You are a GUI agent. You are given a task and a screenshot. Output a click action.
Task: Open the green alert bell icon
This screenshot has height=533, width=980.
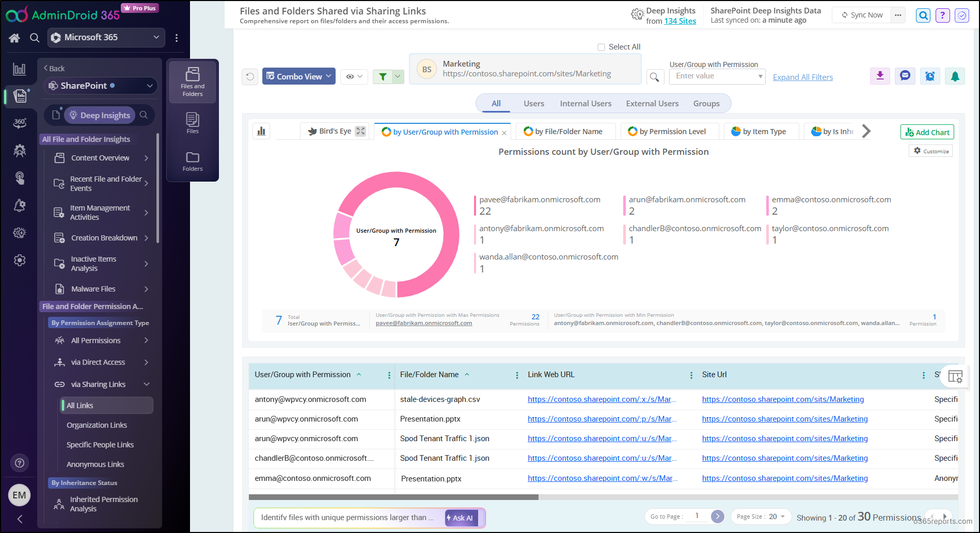(x=955, y=76)
